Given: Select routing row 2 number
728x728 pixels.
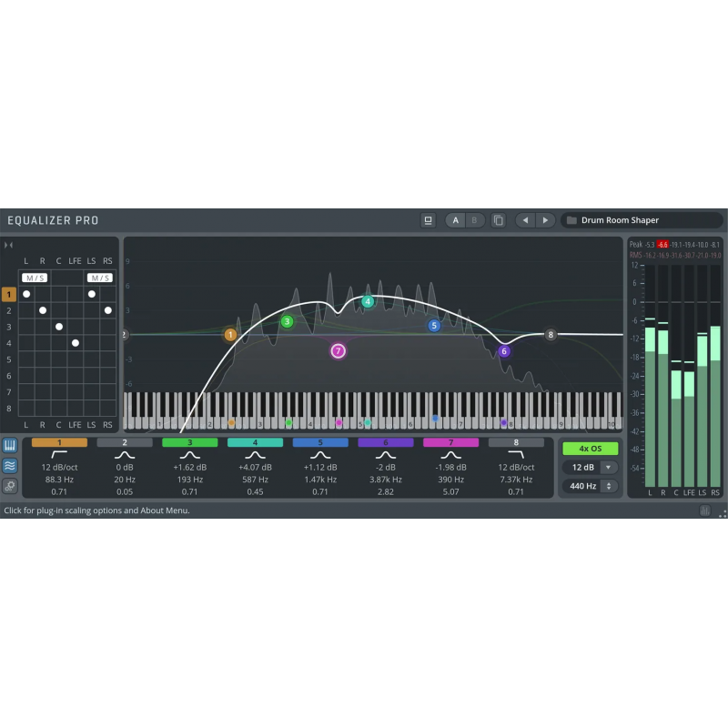Looking at the screenshot, I should coord(9,310).
